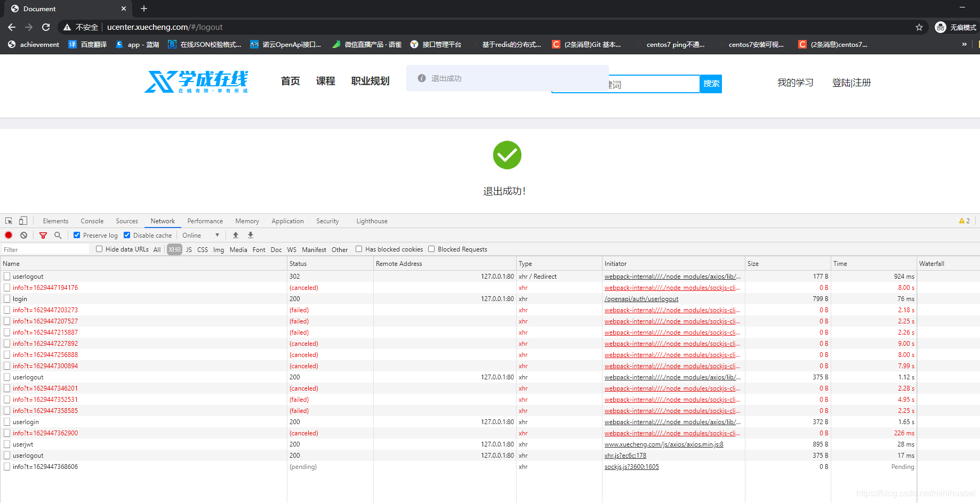980x503 pixels.
Task: Open the achievement bookmark
Action: 34,45
